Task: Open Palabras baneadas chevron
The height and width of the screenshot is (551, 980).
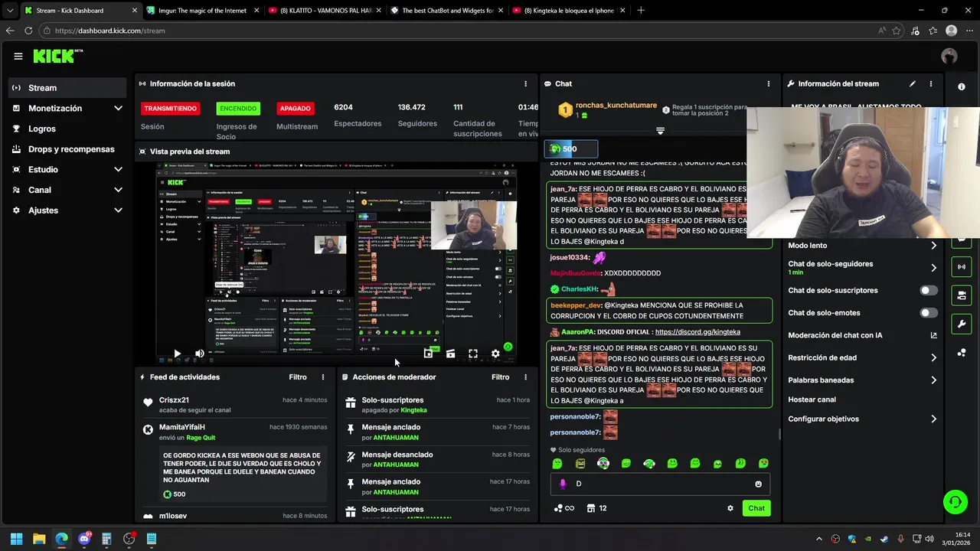Action: coord(933,380)
